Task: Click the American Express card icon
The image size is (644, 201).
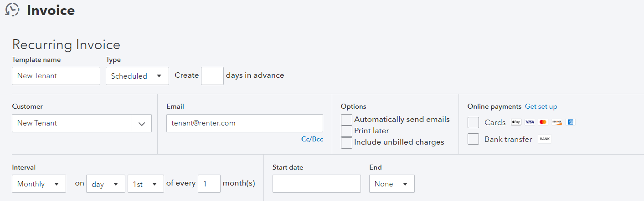Action: coord(570,122)
